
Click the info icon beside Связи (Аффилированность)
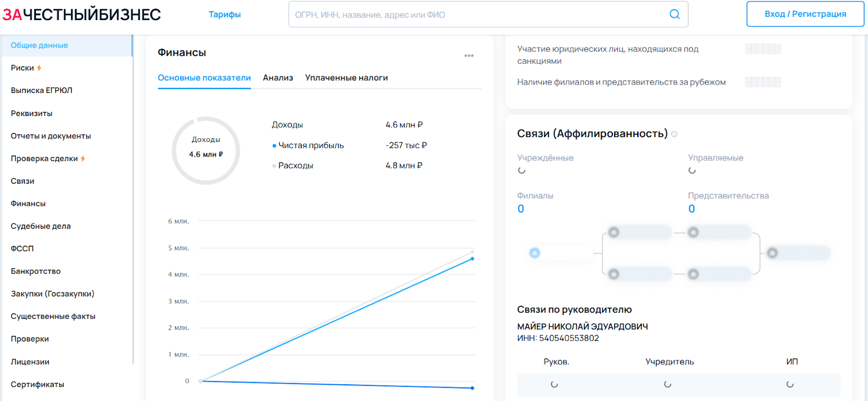click(x=674, y=134)
